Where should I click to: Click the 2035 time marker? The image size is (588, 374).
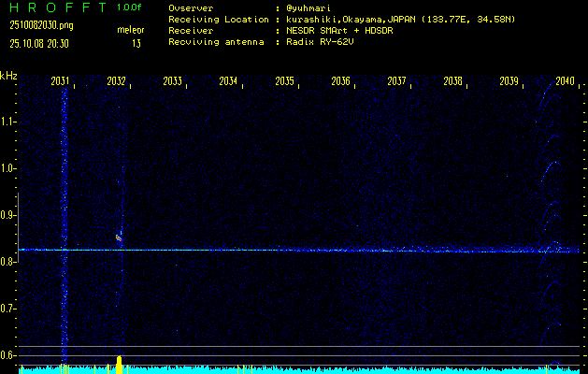pos(284,82)
